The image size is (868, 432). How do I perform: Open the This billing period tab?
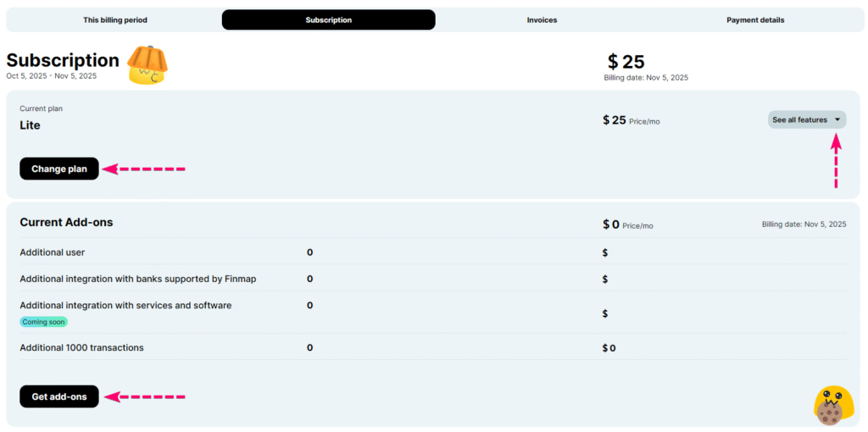click(x=114, y=19)
